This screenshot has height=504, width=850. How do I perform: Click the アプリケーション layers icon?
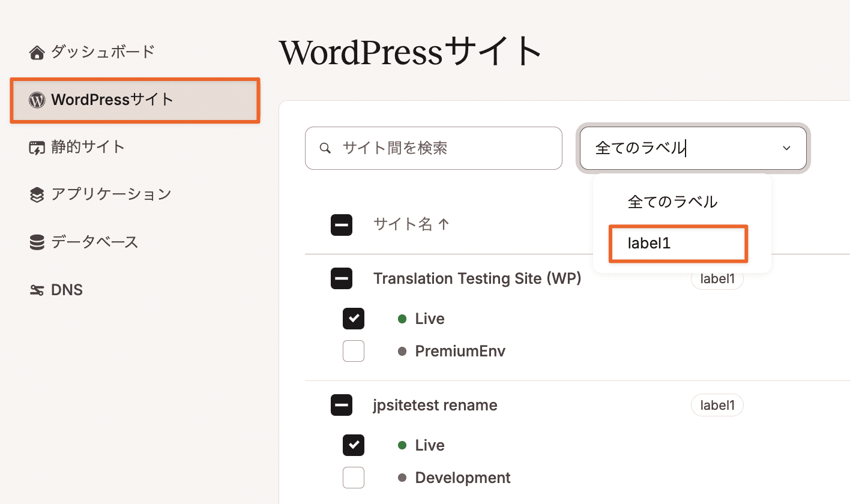coord(37,195)
